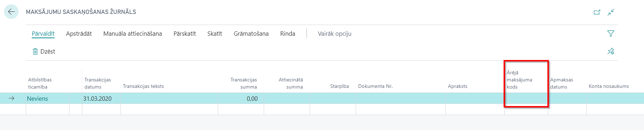Select the row arrow indicator
Image resolution: width=644 pixels, height=130 pixels.
[11, 98]
